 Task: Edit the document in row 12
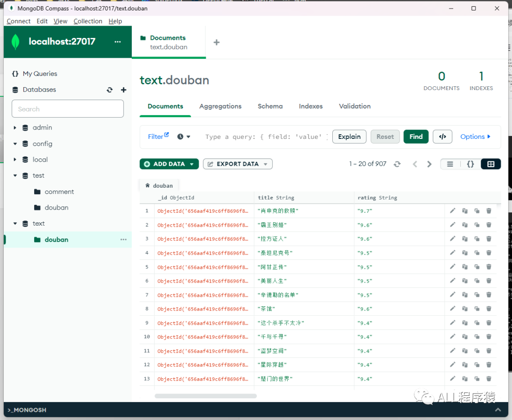click(453, 365)
